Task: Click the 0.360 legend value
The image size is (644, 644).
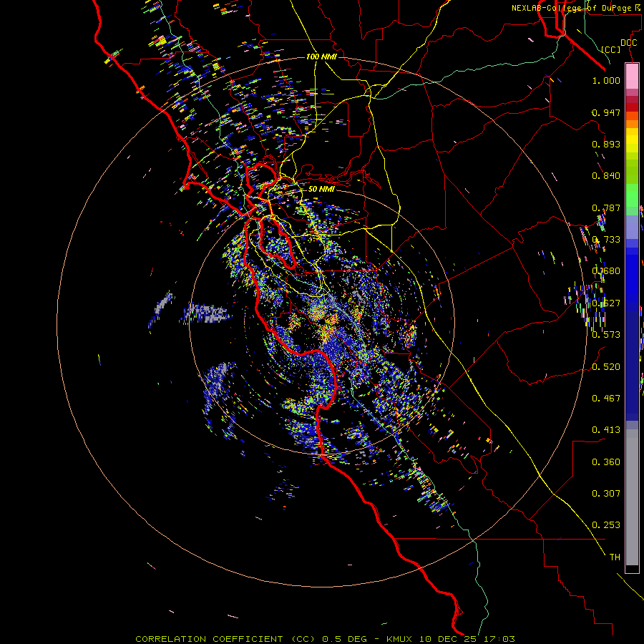Action: tap(606, 462)
